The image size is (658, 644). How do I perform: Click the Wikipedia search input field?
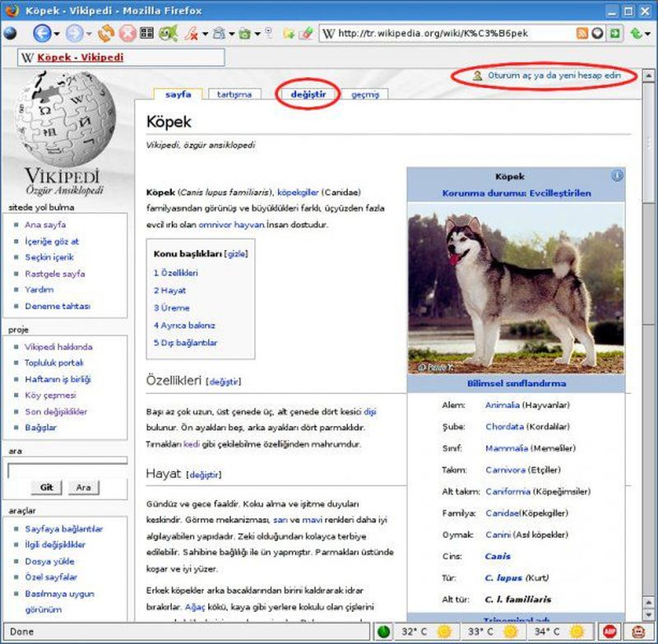coord(67,471)
